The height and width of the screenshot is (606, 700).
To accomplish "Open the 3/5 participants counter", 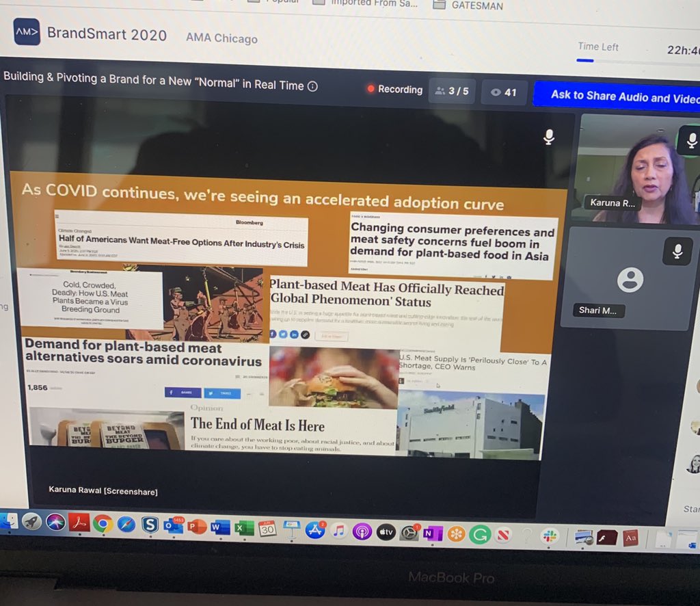I will (x=453, y=91).
